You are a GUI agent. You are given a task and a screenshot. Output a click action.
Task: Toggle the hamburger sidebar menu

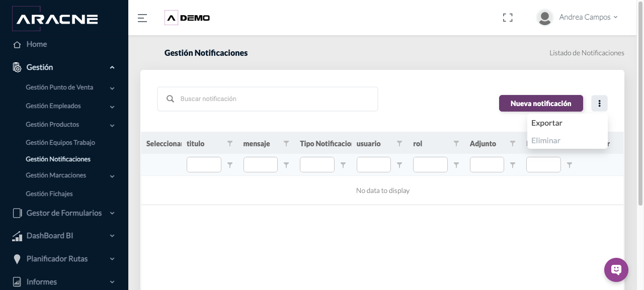click(x=142, y=18)
